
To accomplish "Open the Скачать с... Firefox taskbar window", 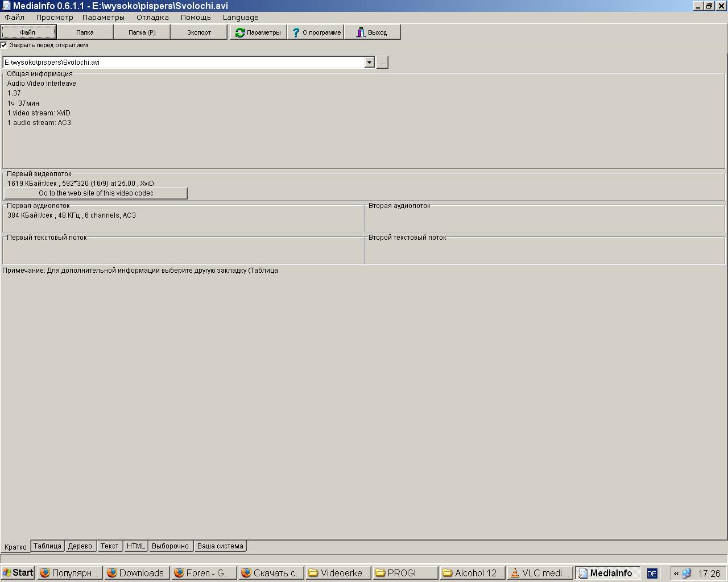I will click(272, 573).
